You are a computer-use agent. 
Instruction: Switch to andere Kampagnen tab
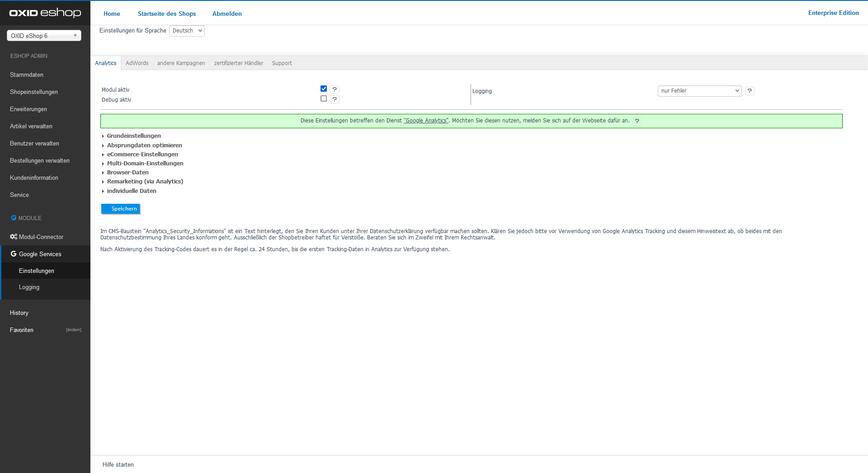click(181, 63)
